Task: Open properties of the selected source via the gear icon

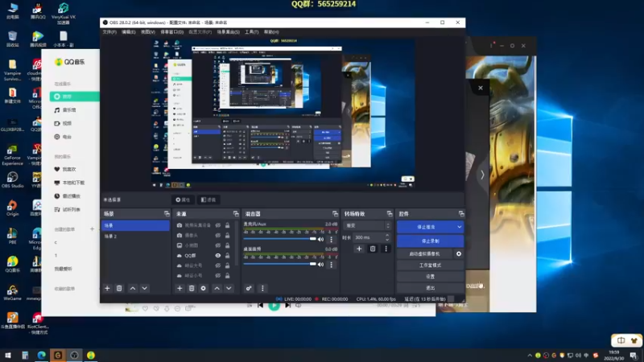Action: point(203,288)
